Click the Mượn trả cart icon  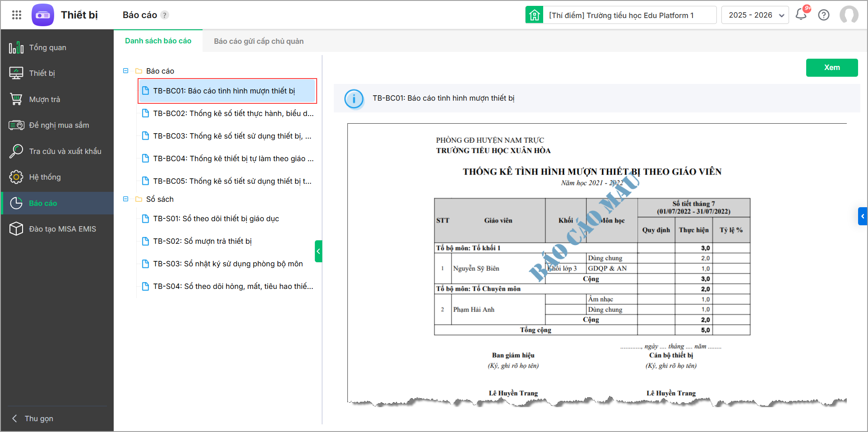pyautogui.click(x=16, y=99)
